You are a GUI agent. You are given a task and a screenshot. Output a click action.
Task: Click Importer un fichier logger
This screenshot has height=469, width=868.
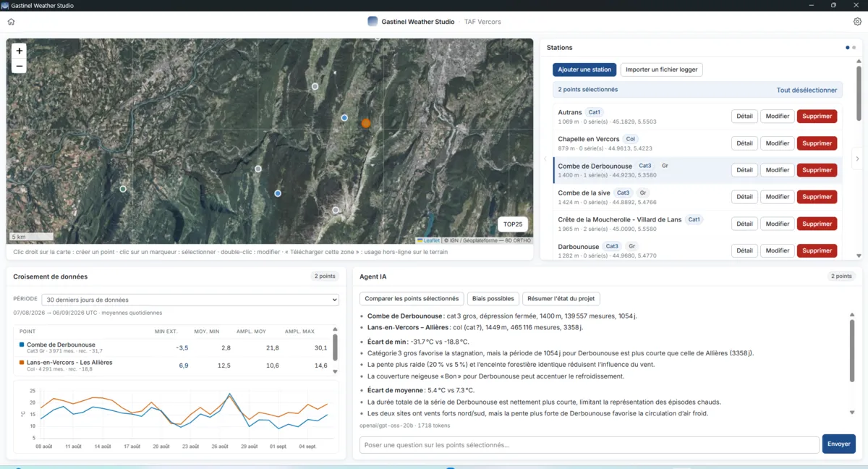661,69
